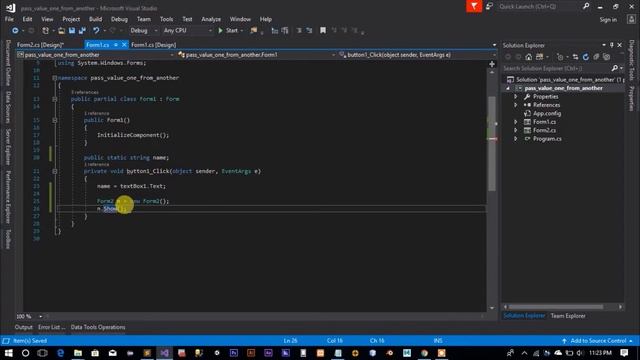Screen dimensions: 640x360
Task: Collapse the namespace code block outline toggle
Action: [x=54, y=78]
